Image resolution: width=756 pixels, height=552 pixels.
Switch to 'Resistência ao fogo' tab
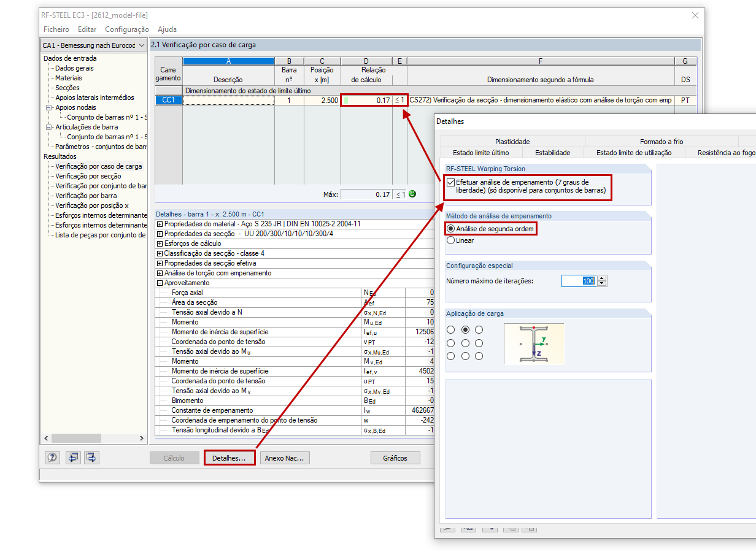pyautogui.click(x=720, y=153)
